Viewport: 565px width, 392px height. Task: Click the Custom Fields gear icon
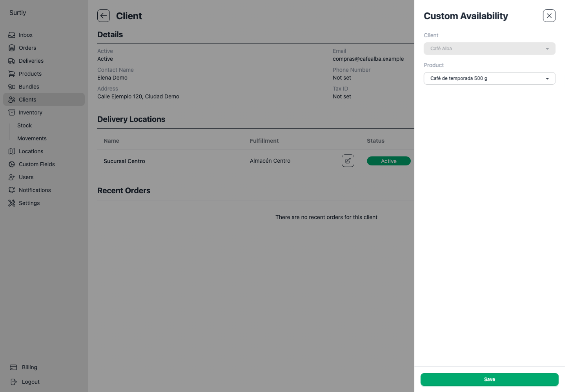point(12,164)
